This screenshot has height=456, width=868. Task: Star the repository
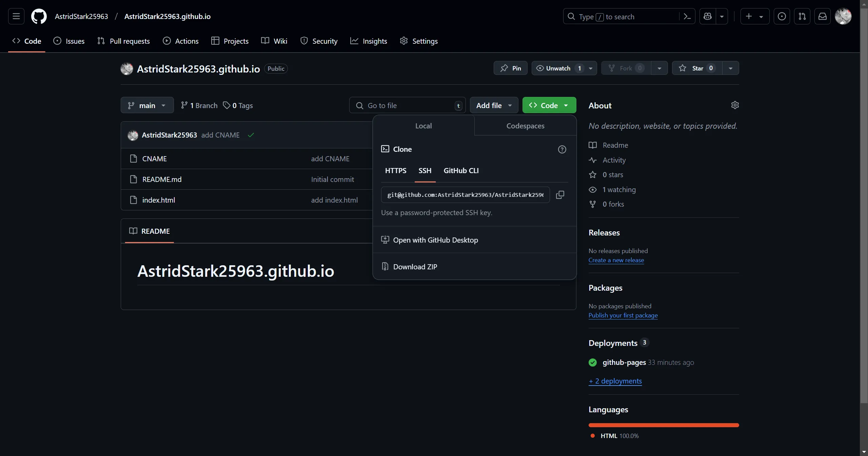[697, 68]
